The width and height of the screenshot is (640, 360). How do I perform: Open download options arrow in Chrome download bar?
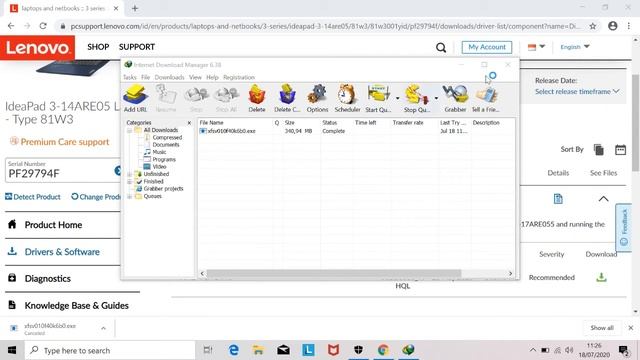(x=103, y=328)
